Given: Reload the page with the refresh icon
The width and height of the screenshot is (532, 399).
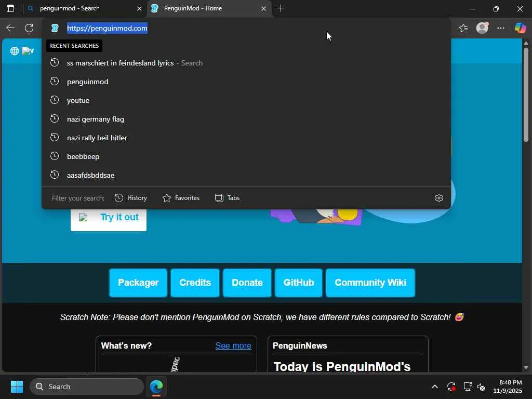Looking at the screenshot, I should (x=29, y=28).
